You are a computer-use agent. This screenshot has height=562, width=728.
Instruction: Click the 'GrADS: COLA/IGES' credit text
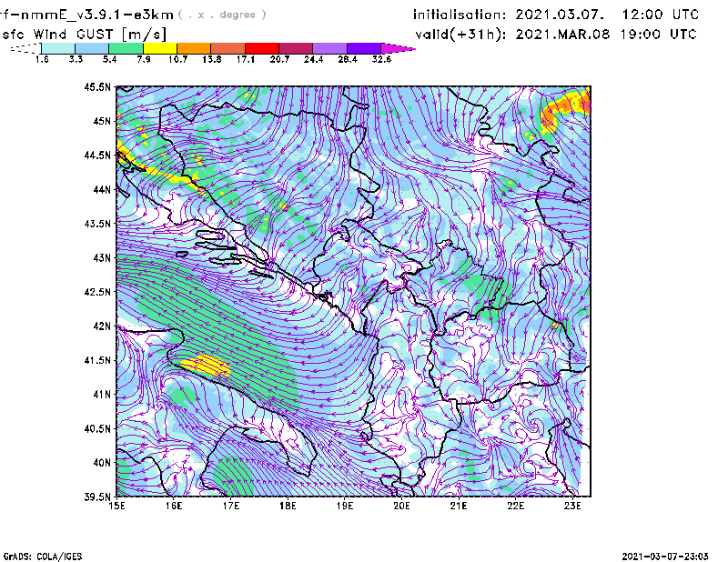coord(43,557)
